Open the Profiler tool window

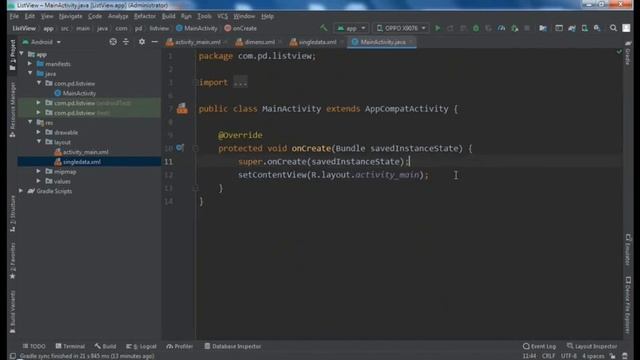point(180,346)
